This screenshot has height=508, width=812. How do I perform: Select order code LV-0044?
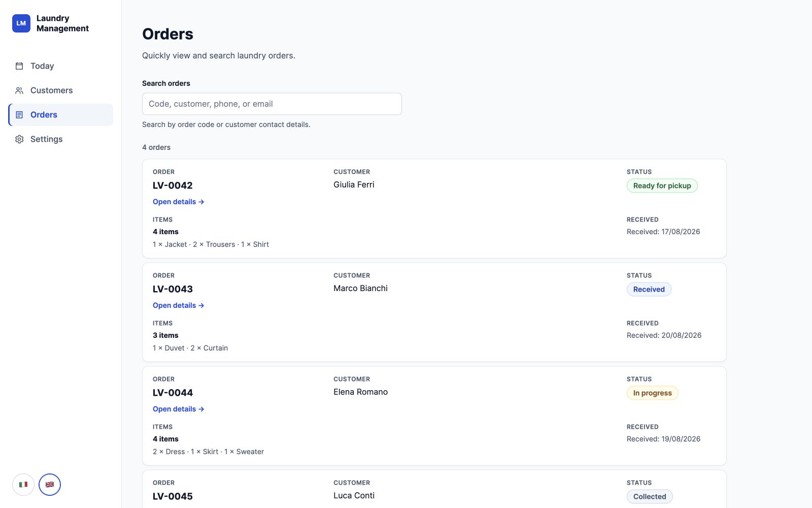point(173,393)
